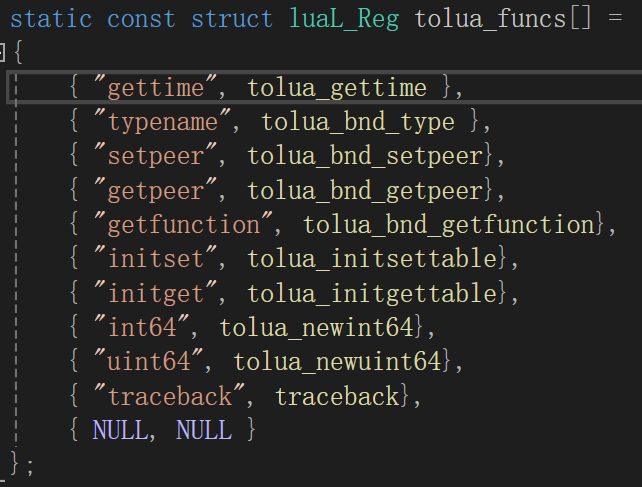Click the tolua_bnd_type function name

[x=358, y=122]
